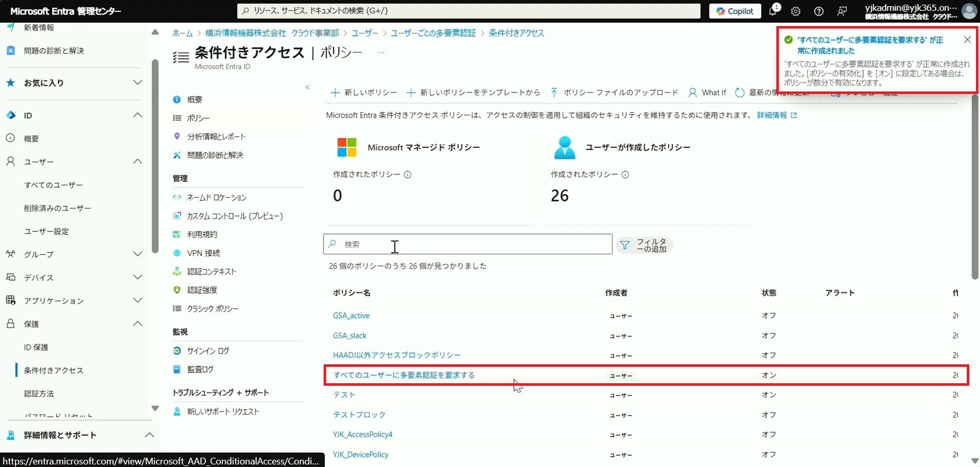Image resolution: width=980 pixels, height=467 pixels.
Task: Open Copilot button
Action: tap(735, 11)
